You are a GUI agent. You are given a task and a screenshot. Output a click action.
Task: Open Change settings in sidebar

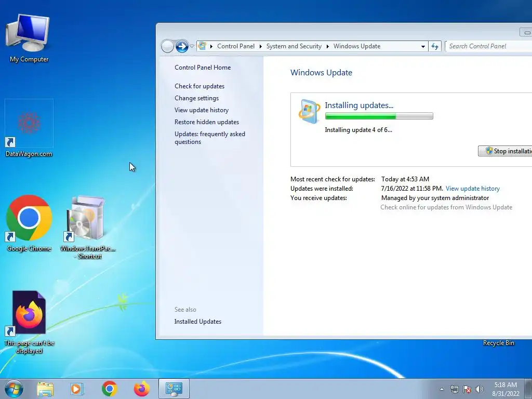[x=196, y=98]
